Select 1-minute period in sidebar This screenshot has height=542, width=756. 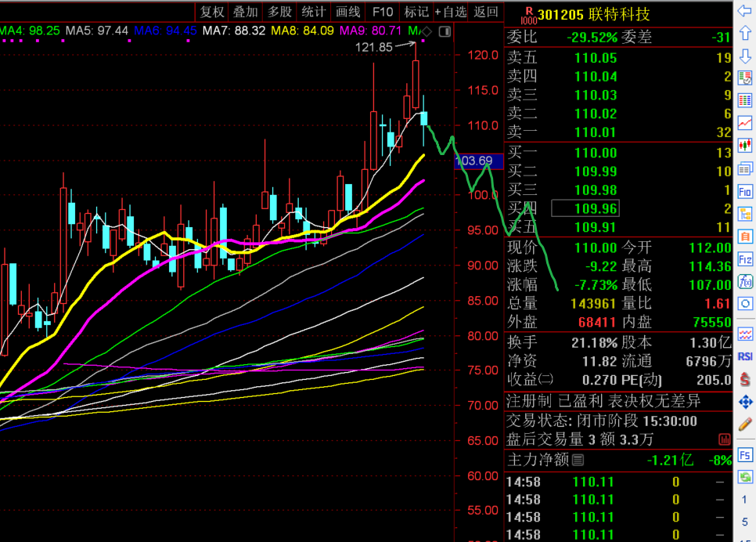tap(745, 500)
